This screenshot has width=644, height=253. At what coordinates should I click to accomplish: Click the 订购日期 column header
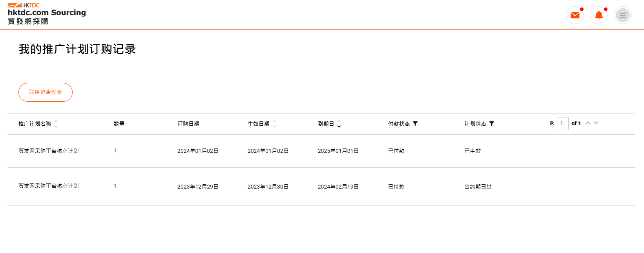(188, 124)
